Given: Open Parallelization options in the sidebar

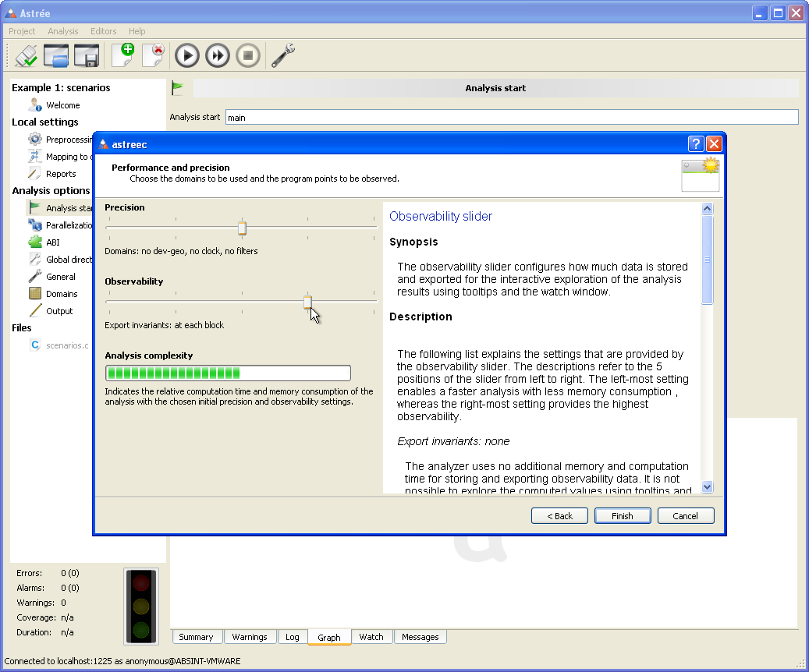Looking at the screenshot, I should pos(69,225).
